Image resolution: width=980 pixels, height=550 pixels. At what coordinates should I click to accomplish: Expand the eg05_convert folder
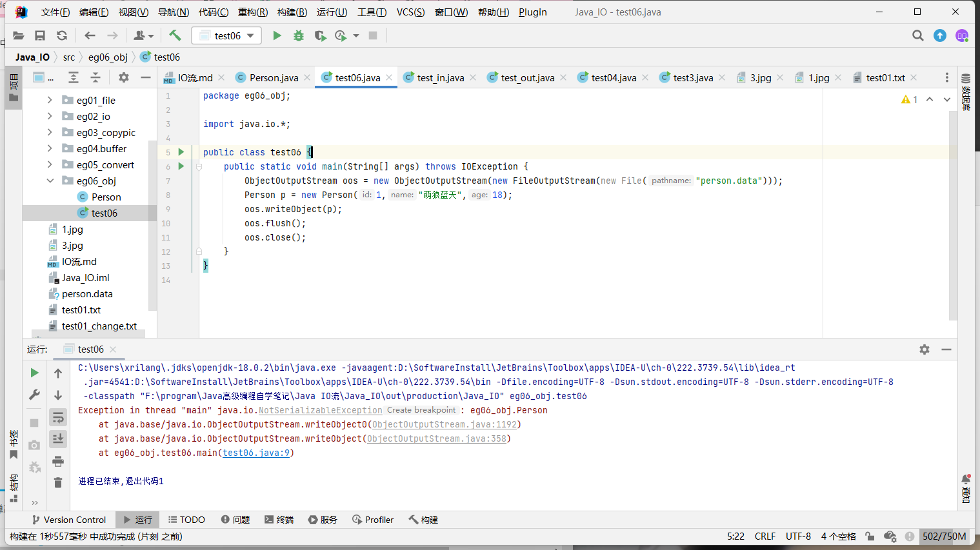pyautogui.click(x=50, y=164)
